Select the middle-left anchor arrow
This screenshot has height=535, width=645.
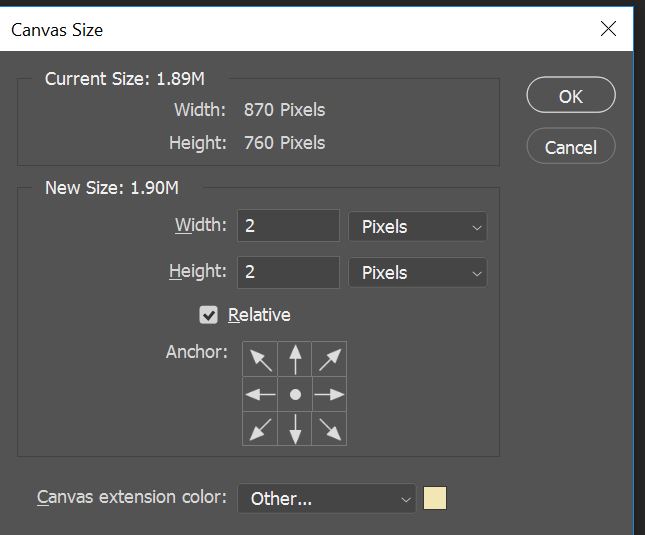tap(260, 394)
